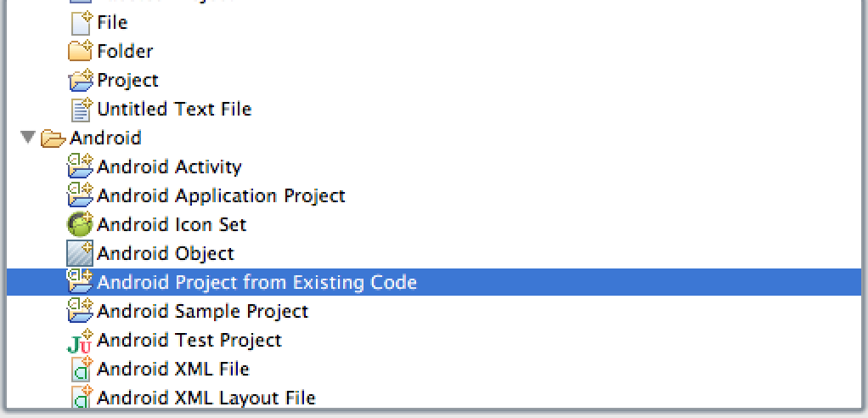Select the Android folder node

[105, 138]
